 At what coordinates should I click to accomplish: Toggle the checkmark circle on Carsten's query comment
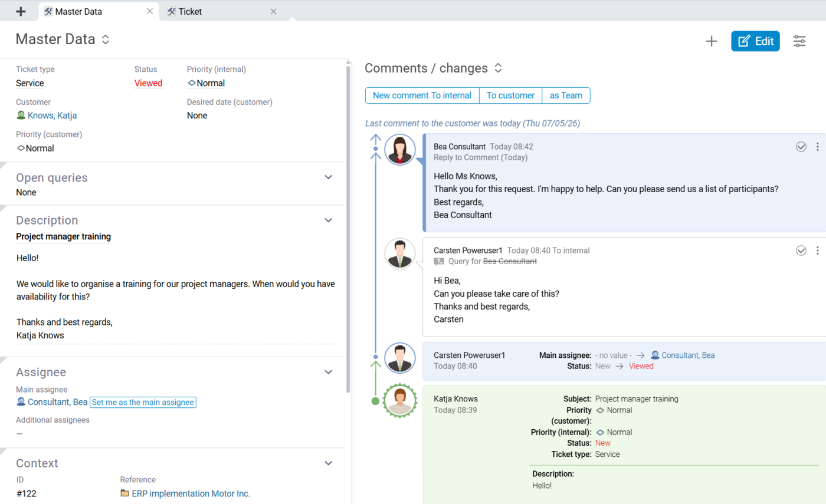click(x=801, y=251)
